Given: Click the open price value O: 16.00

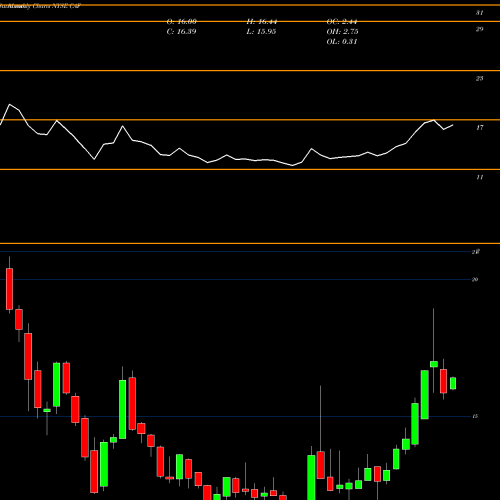Looking at the screenshot, I should pyautogui.click(x=181, y=22).
